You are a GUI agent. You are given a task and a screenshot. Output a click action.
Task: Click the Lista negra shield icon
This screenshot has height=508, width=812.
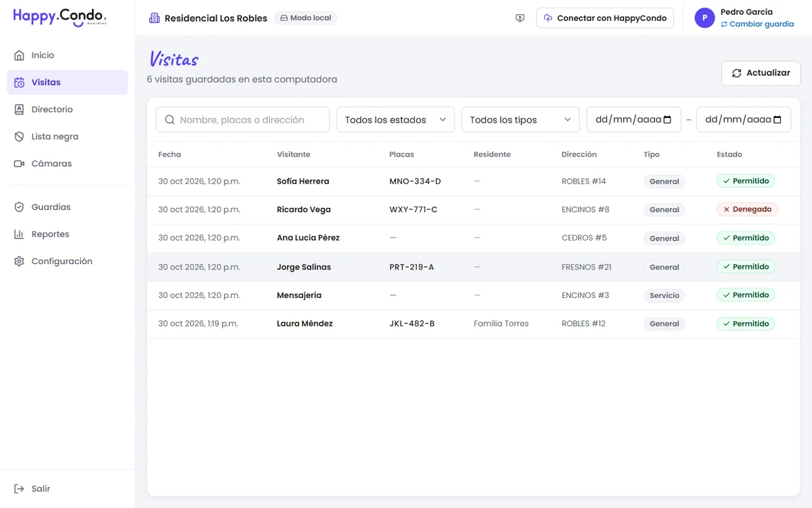point(19,136)
